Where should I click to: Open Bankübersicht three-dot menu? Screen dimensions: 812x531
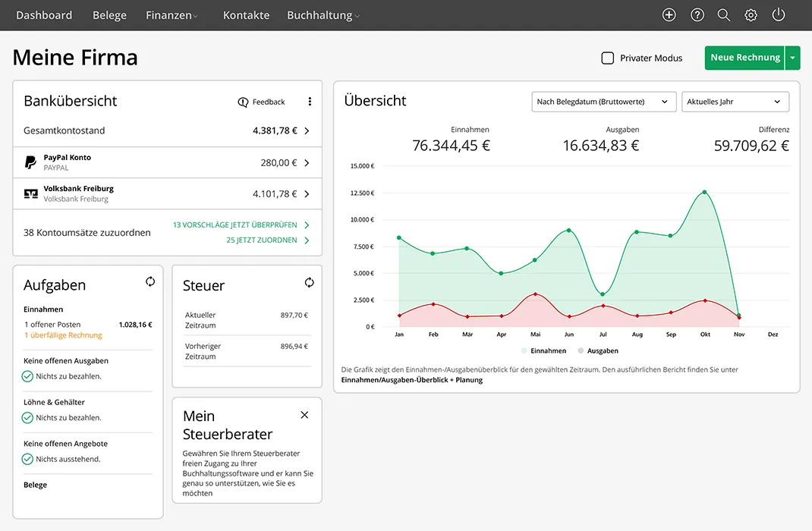pyautogui.click(x=310, y=102)
